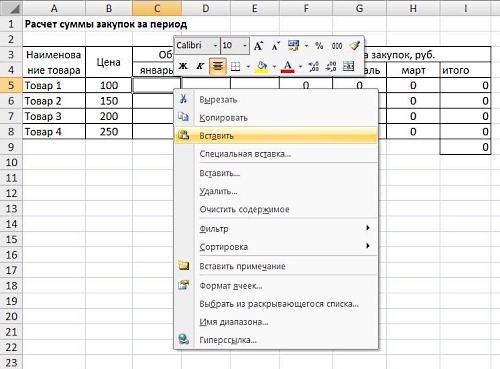Apply the accounting number format icon
Viewport: 500px width, 369px height.
294,46
